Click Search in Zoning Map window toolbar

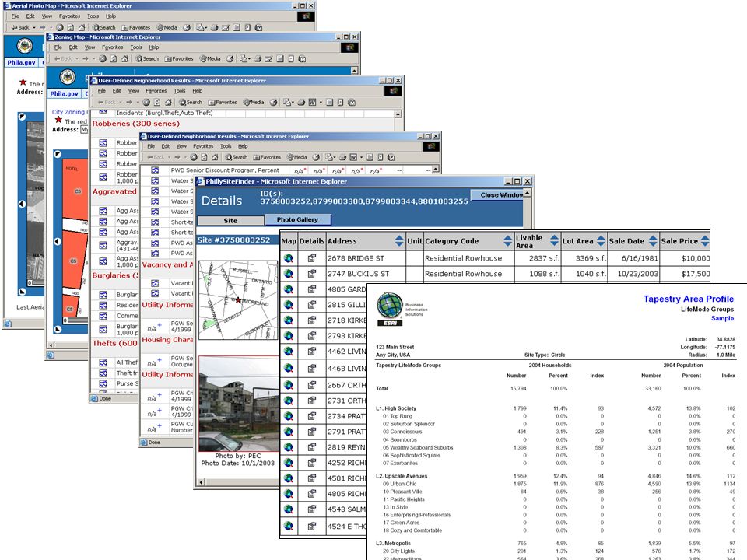tap(147, 58)
